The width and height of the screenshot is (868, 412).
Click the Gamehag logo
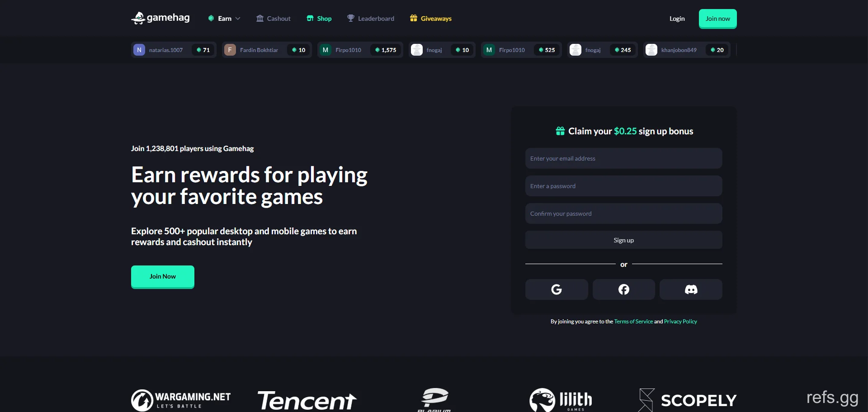tap(160, 18)
